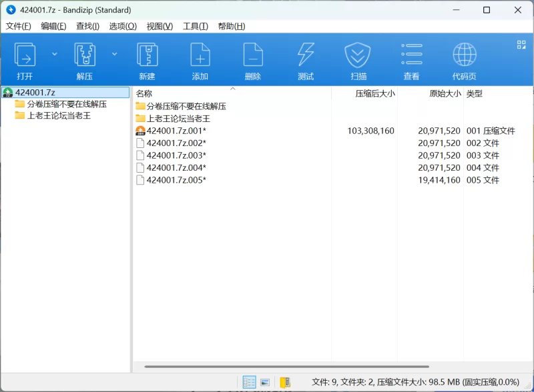Screen dimensions: 534x392
Task: Open the 查找(I) menu
Action: coord(87,26)
